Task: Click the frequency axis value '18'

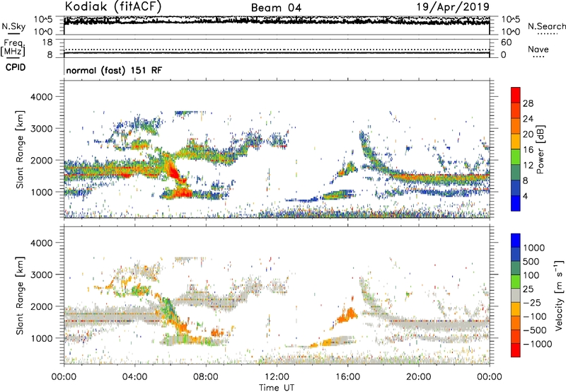Action: click(x=47, y=42)
